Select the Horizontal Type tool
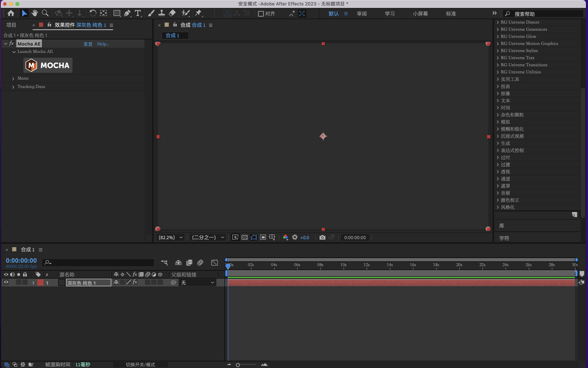Viewport: 588px width, 368px height. tap(138, 13)
